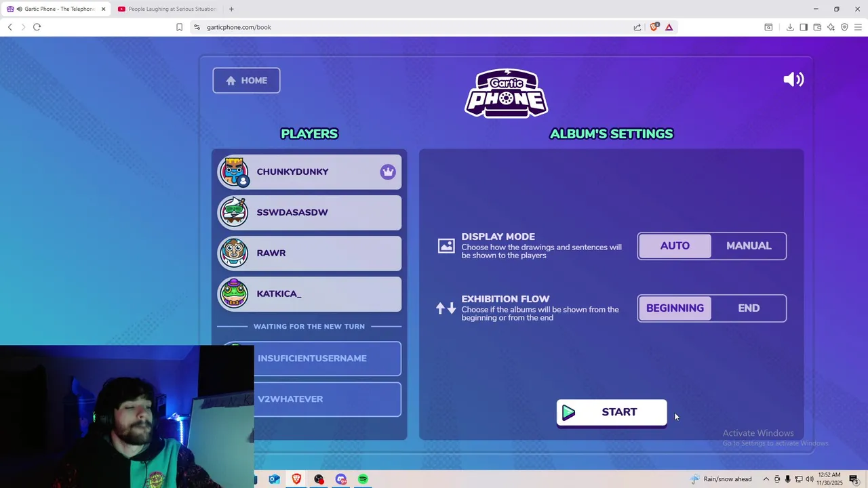Click the WAITING FOR THE NEW TURN label
868x488 pixels.
click(309, 327)
